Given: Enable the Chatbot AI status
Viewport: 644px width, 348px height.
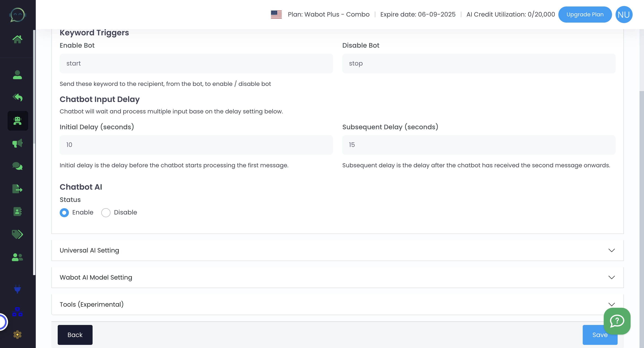Looking at the screenshot, I should (64, 212).
